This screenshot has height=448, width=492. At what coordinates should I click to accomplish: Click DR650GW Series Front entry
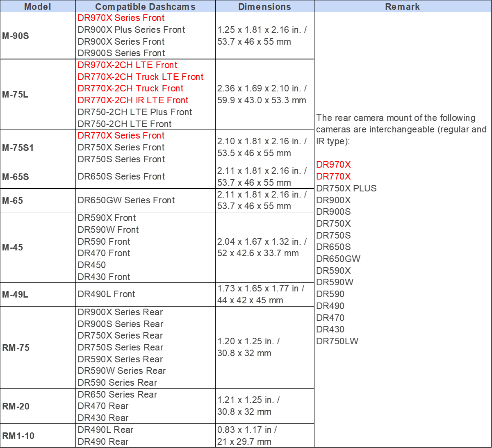coord(126,200)
